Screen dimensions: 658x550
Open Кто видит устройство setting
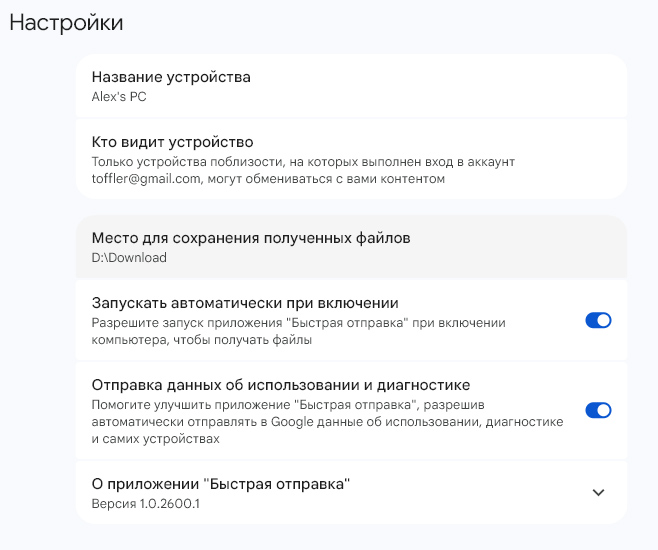[x=351, y=159]
